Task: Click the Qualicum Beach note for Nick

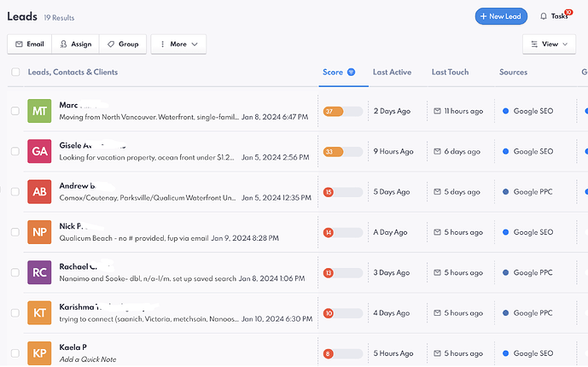Action: click(x=134, y=238)
